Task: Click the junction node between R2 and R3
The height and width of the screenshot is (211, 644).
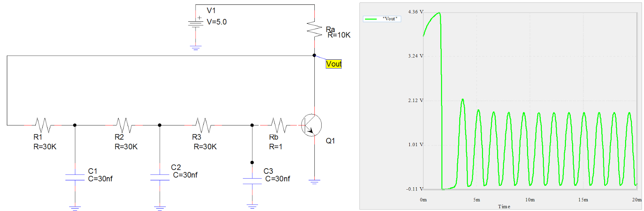Action: click(x=160, y=125)
